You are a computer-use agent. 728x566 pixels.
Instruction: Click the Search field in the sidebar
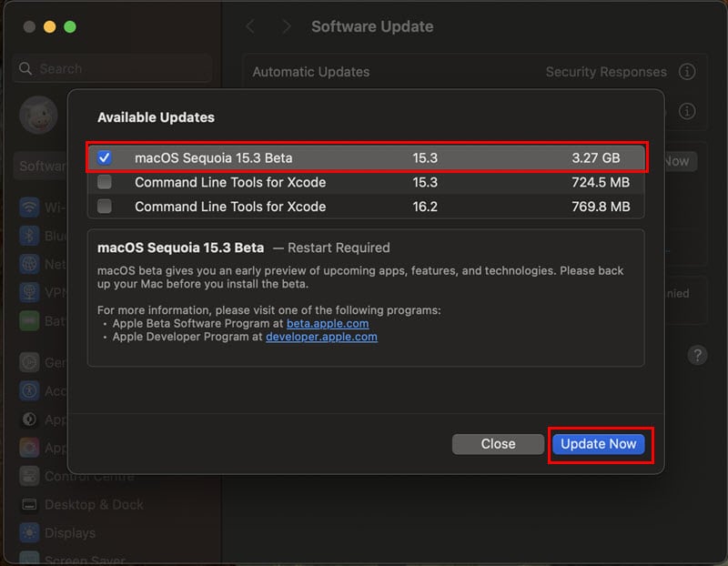point(114,68)
